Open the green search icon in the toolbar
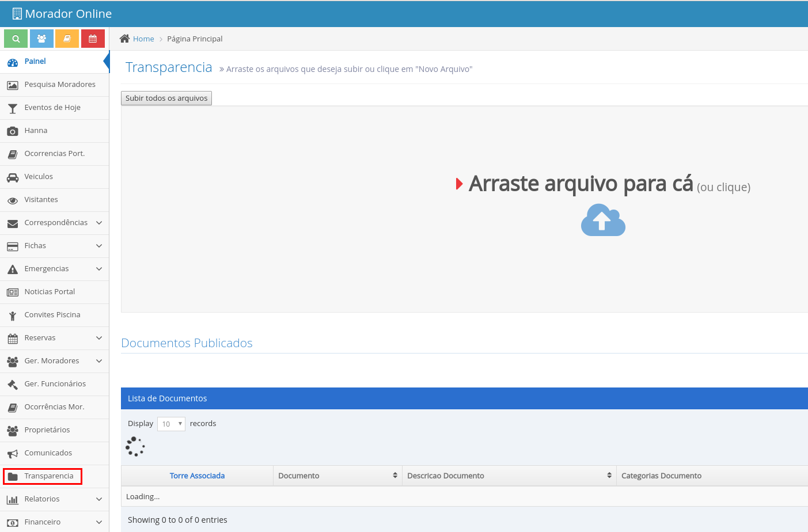The height and width of the screenshot is (532, 808). (16, 38)
